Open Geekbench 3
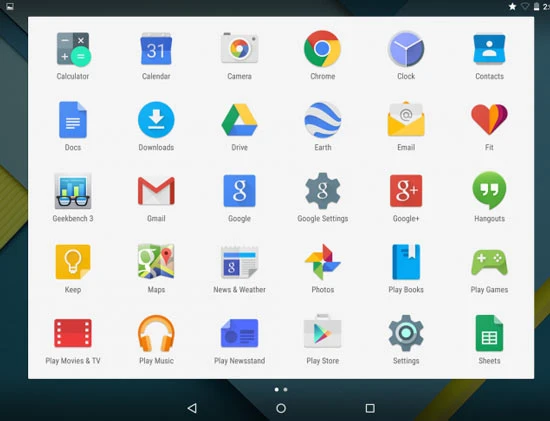Screen dimensions: 550x421 click(73, 191)
